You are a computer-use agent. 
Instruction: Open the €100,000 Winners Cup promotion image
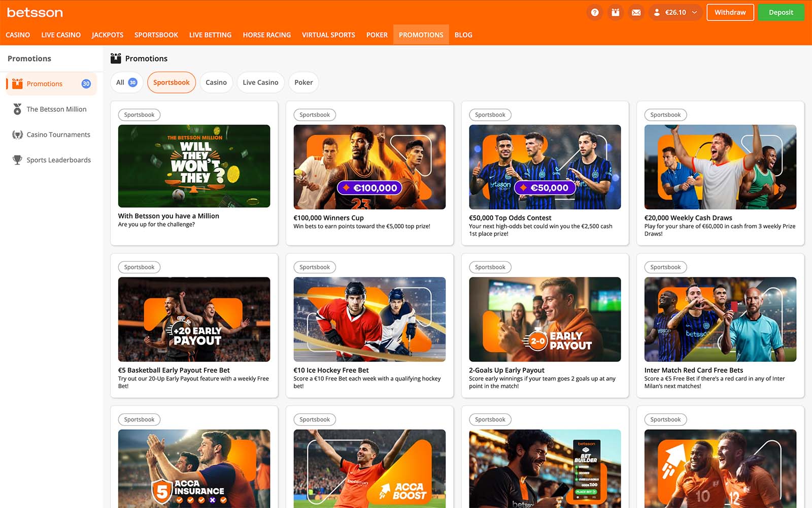point(369,167)
